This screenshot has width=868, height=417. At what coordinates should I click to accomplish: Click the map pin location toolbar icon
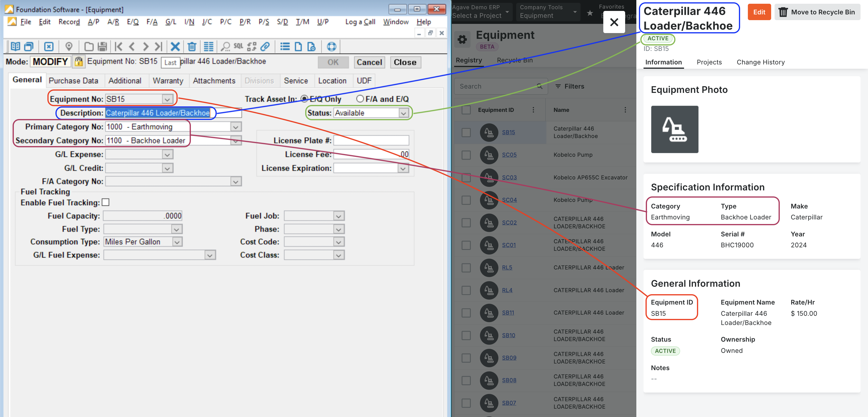[69, 47]
